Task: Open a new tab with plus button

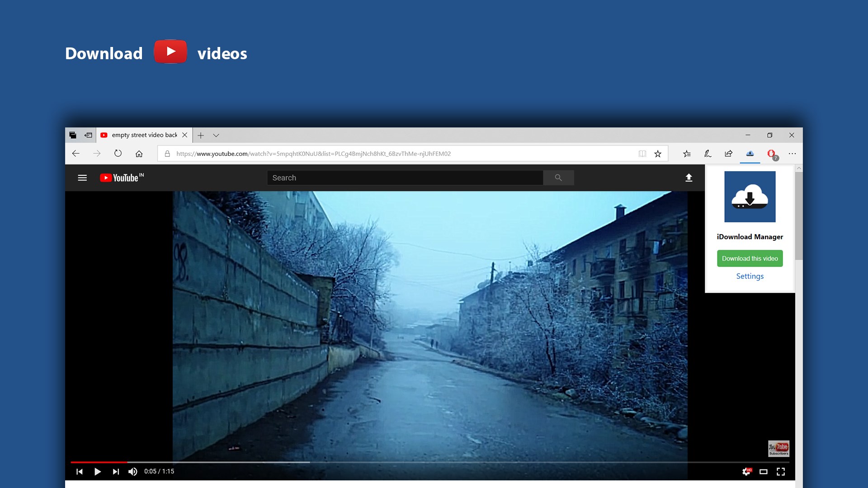Action: 201,136
